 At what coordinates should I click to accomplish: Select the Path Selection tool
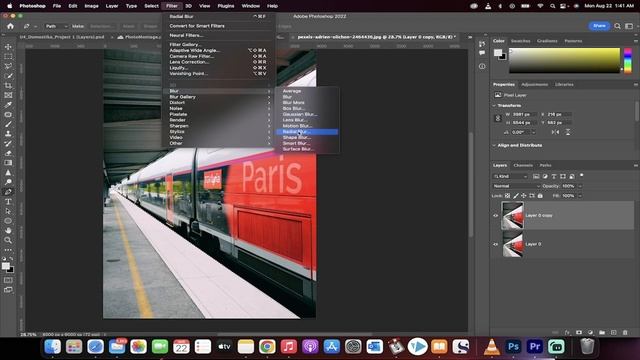coord(8,211)
